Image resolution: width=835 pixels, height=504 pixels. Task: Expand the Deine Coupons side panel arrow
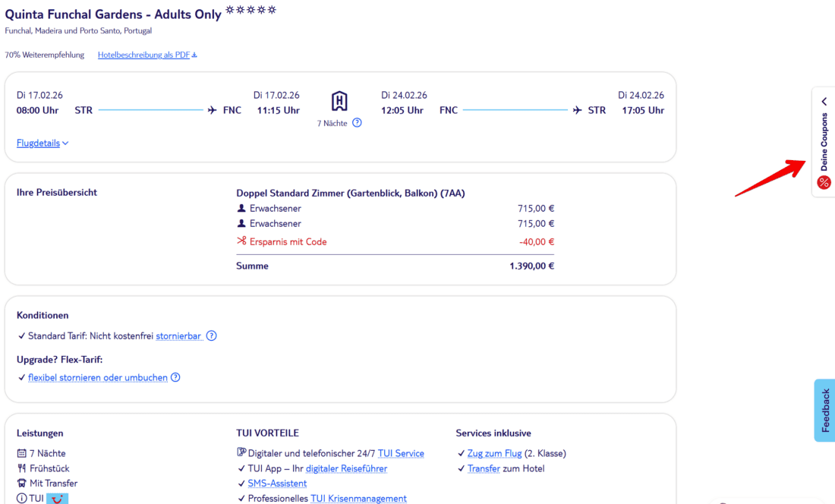click(x=824, y=101)
